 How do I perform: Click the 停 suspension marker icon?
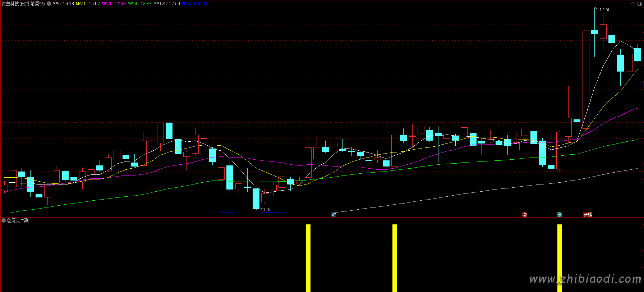tap(559, 215)
